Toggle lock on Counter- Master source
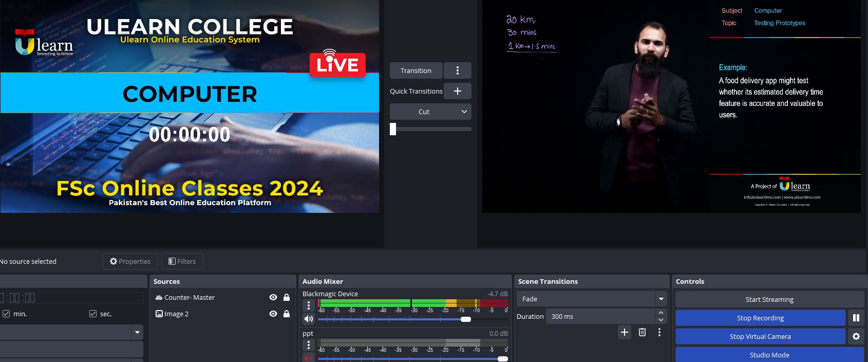 coord(287,297)
